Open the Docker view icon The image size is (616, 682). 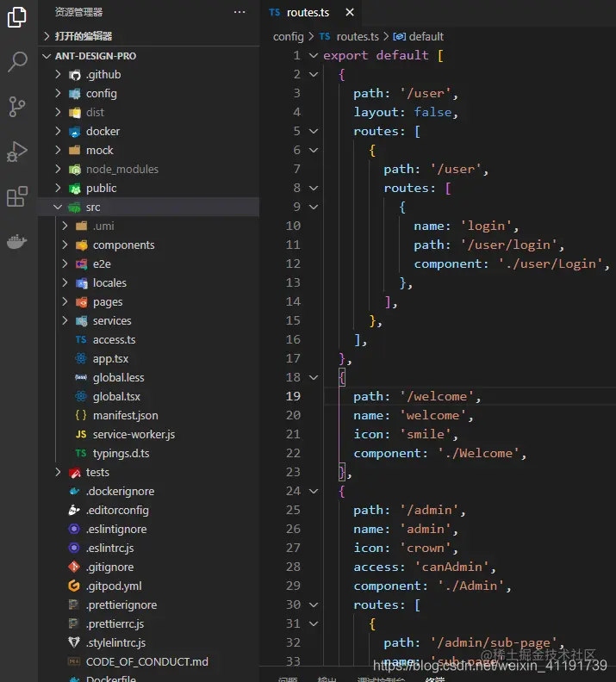click(x=17, y=241)
